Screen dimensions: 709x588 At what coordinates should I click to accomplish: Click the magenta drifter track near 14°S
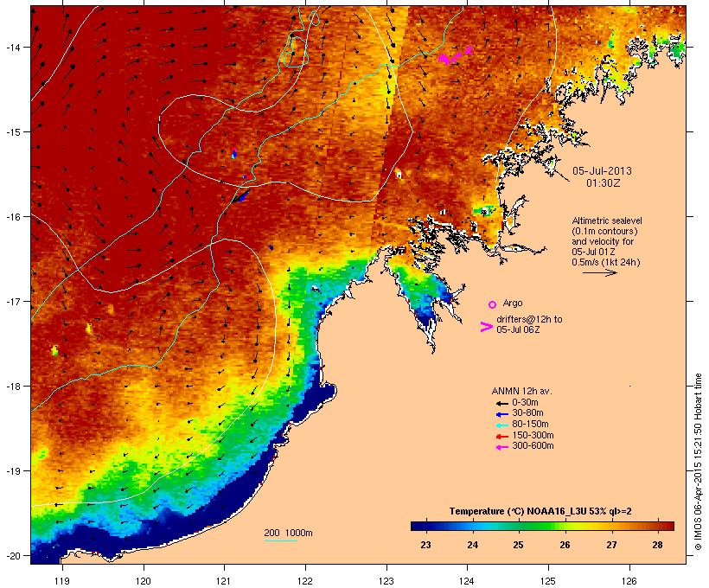point(455,55)
